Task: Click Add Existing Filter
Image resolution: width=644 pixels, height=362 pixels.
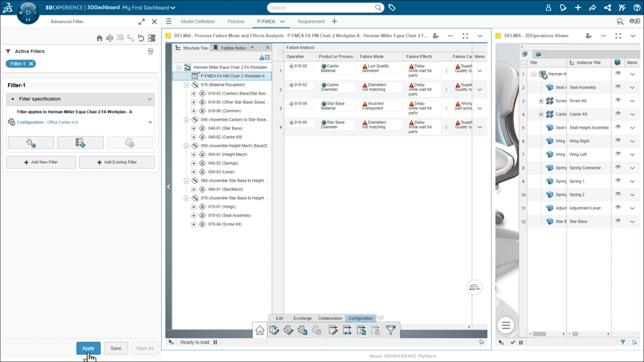Action: [x=117, y=162]
